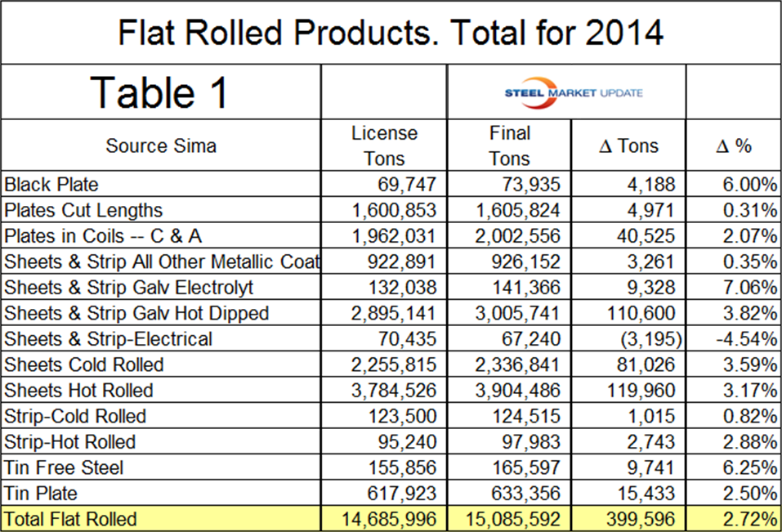This screenshot has height=532, width=782.
Task: Select the 'Plates Cut Lengths' row label
Action: [x=83, y=210]
